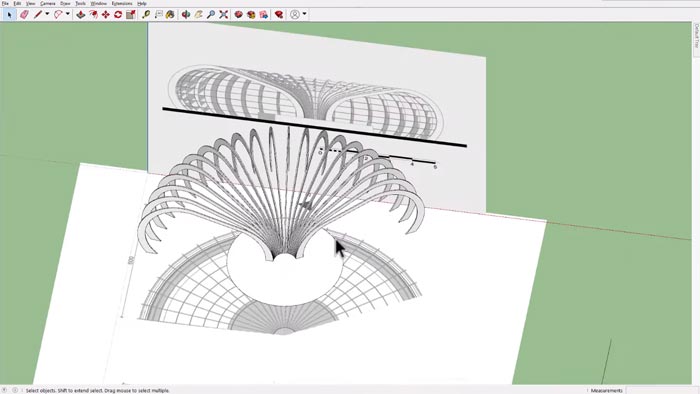700x394 pixels.
Task: Choose the Eraser tool
Action: (24, 15)
